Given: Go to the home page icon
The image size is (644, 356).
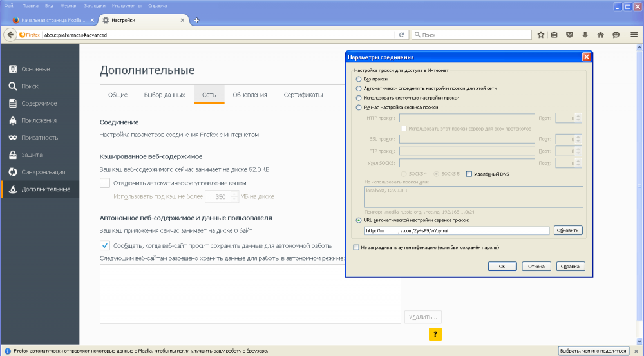Looking at the screenshot, I should 600,35.
